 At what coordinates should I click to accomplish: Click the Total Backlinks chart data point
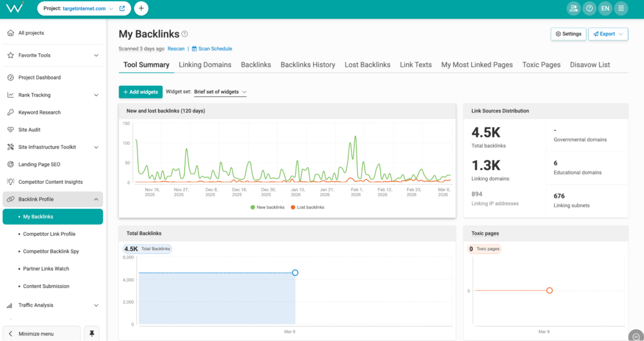pos(295,273)
